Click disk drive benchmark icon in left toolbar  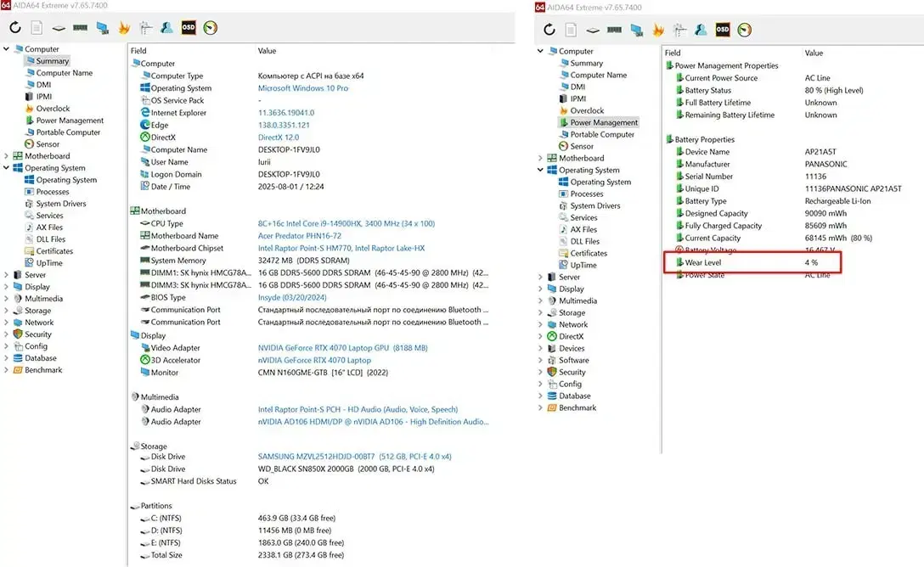click(59, 28)
